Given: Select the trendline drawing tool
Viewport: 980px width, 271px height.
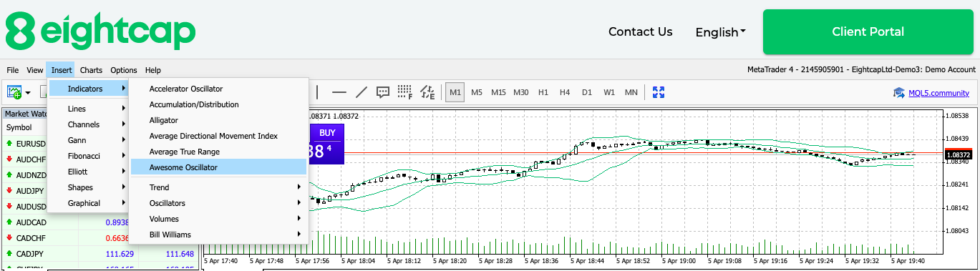Looking at the screenshot, I should (362, 92).
